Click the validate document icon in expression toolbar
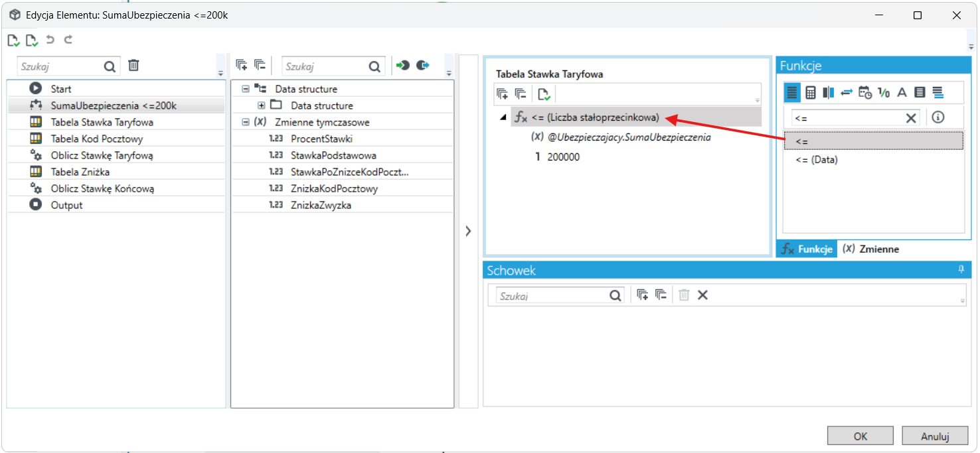 click(544, 94)
